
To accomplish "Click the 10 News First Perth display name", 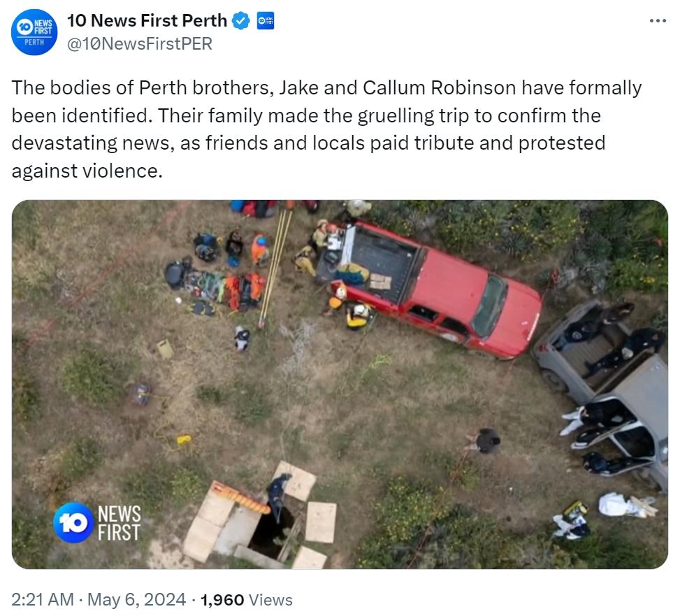I will (x=147, y=20).
